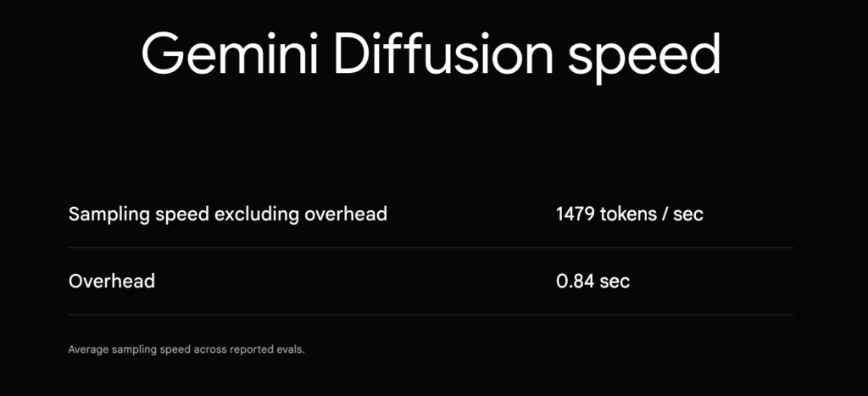Click divider line below the Overhead row

click(431, 315)
